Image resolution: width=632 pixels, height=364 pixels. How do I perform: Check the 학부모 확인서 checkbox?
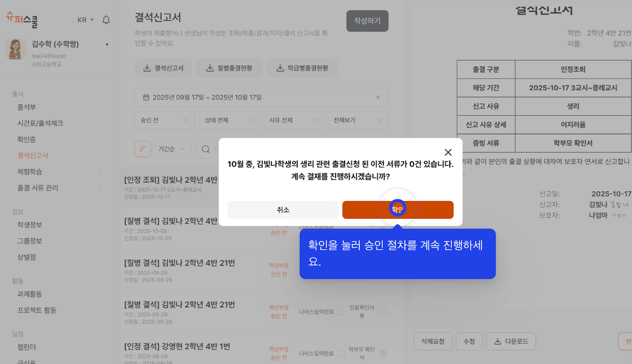pyautogui.click(x=383, y=354)
